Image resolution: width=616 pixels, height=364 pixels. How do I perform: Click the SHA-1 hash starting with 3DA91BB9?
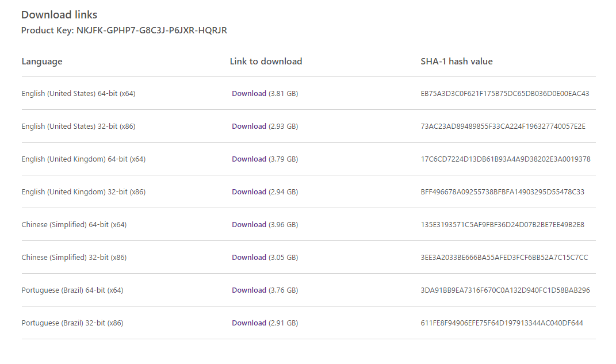coord(505,290)
